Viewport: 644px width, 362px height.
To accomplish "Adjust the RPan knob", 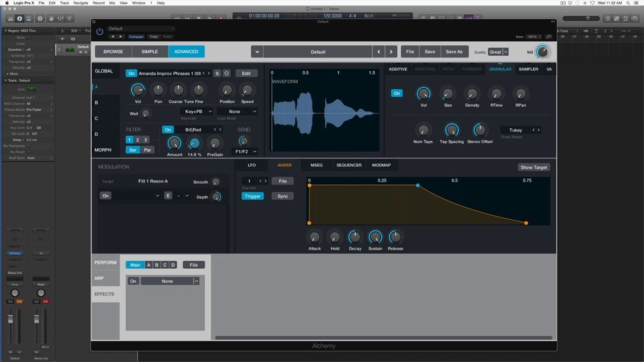I will pos(521,94).
